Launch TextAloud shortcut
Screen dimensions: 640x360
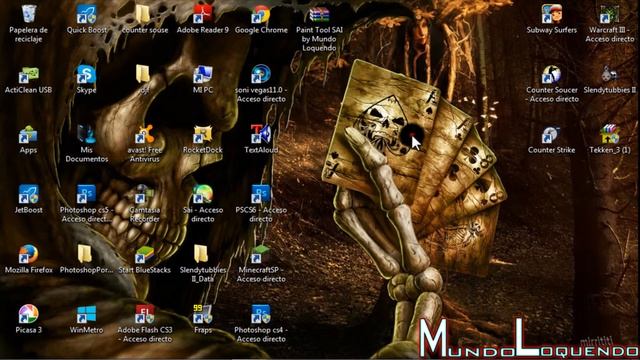click(261, 135)
